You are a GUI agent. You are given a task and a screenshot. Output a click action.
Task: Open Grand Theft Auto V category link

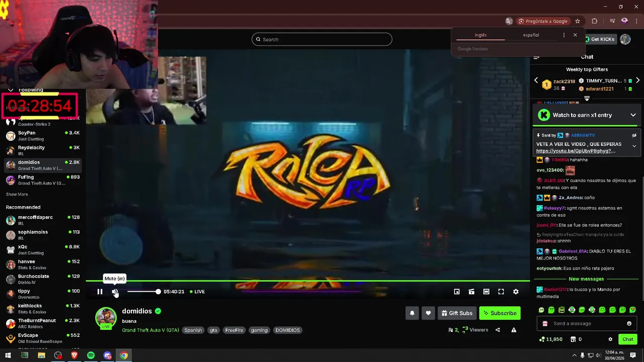point(150,330)
